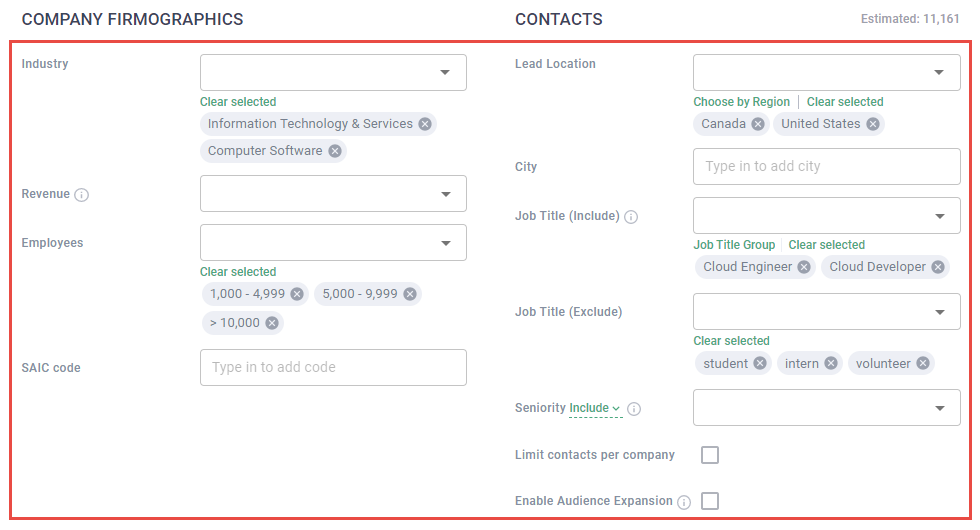The height and width of the screenshot is (530, 980).
Task: Switch the Seniority Include selector
Action: point(595,408)
